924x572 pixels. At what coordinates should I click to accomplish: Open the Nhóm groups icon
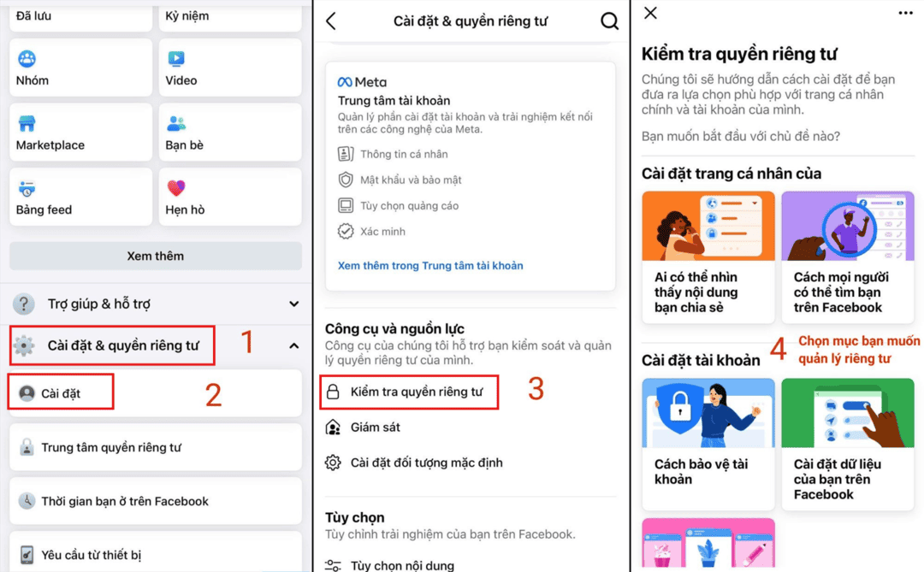[27, 59]
